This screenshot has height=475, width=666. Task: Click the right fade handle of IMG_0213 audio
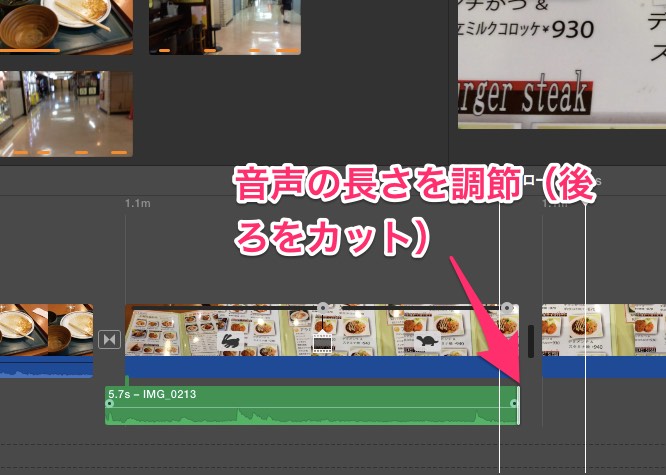click(514, 403)
